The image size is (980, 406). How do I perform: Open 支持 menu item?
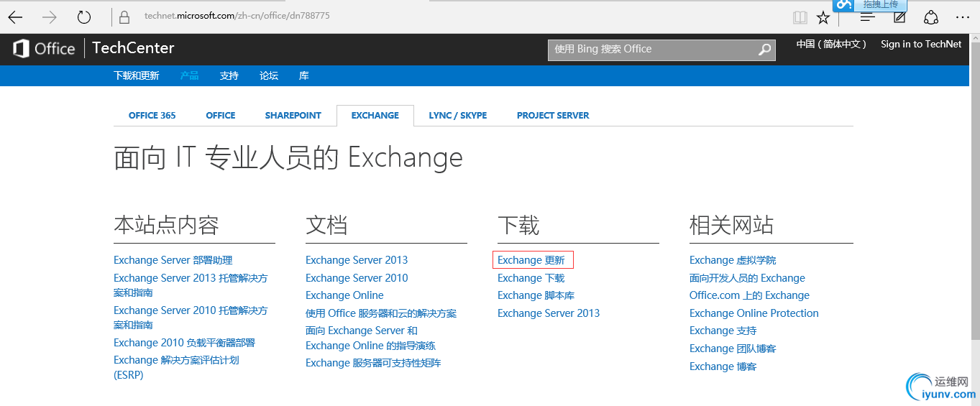coord(229,75)
